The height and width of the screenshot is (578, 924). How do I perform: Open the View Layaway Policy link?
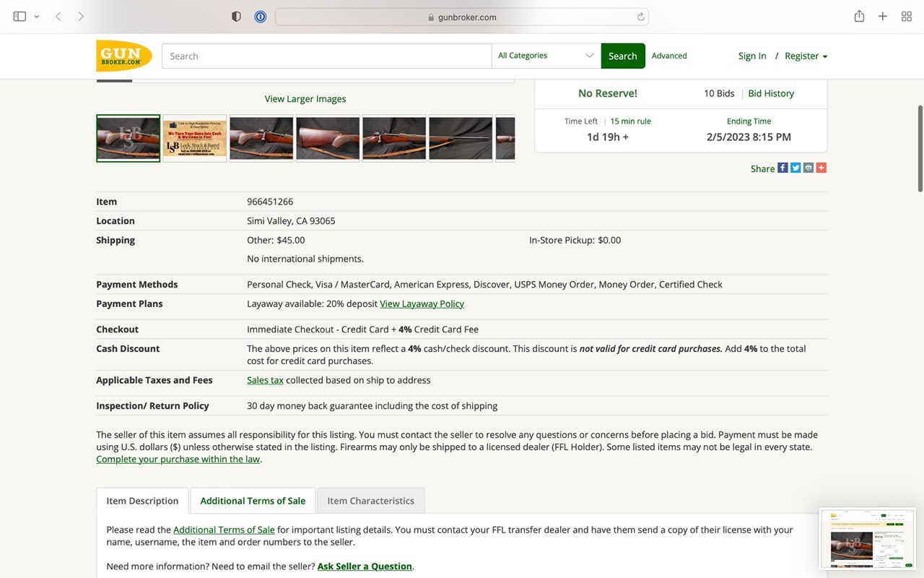422,303
